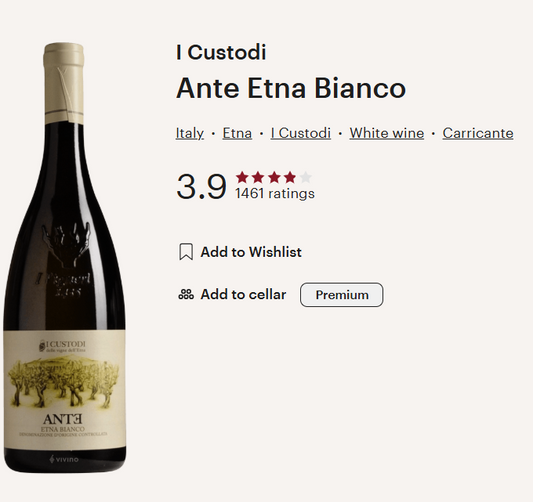Click the Vivino logo on bottle base
This screenshot has height=502, width=533.
[64, 460]
